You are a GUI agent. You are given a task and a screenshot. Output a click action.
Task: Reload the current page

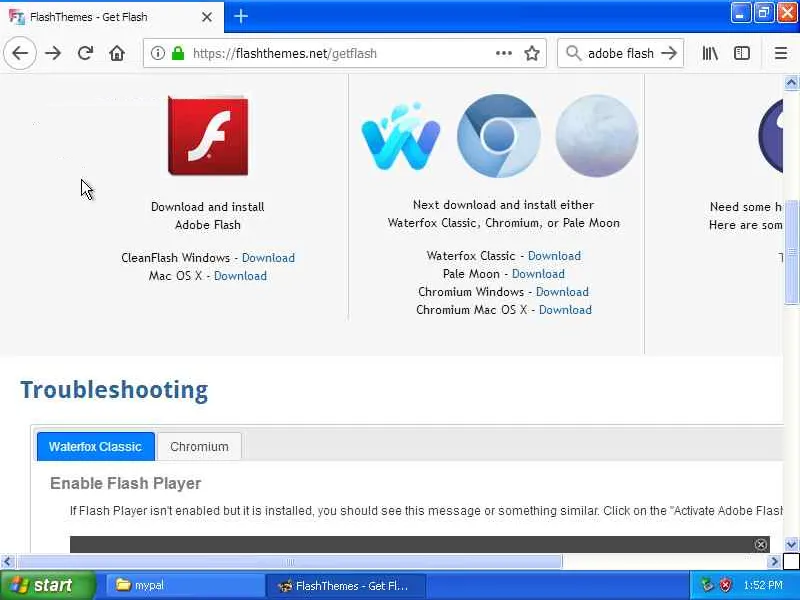pyautogui.click(x=85, y=53)
